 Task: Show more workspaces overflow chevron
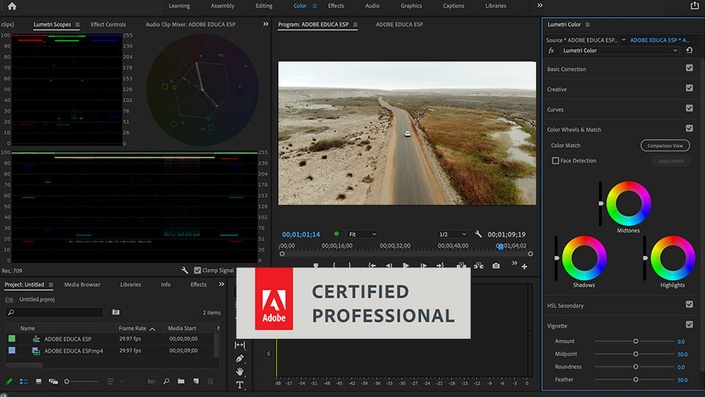(x=540, y=5)
